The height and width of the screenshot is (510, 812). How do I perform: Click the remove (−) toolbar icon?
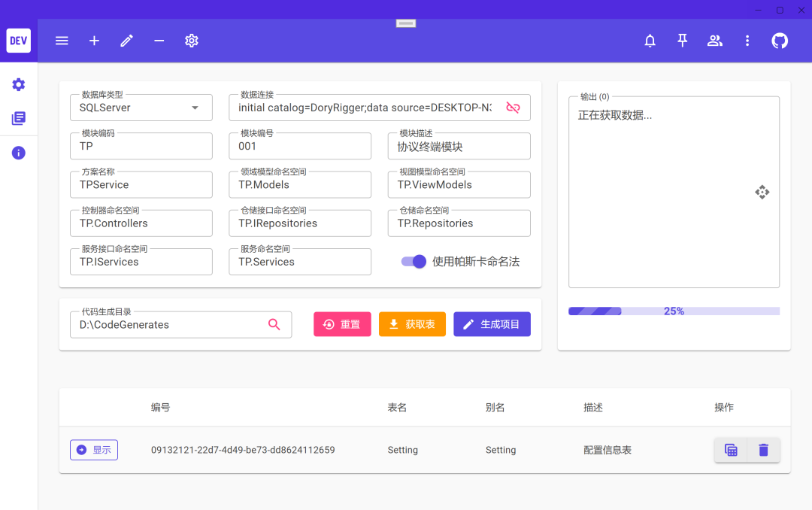point(159,41)
